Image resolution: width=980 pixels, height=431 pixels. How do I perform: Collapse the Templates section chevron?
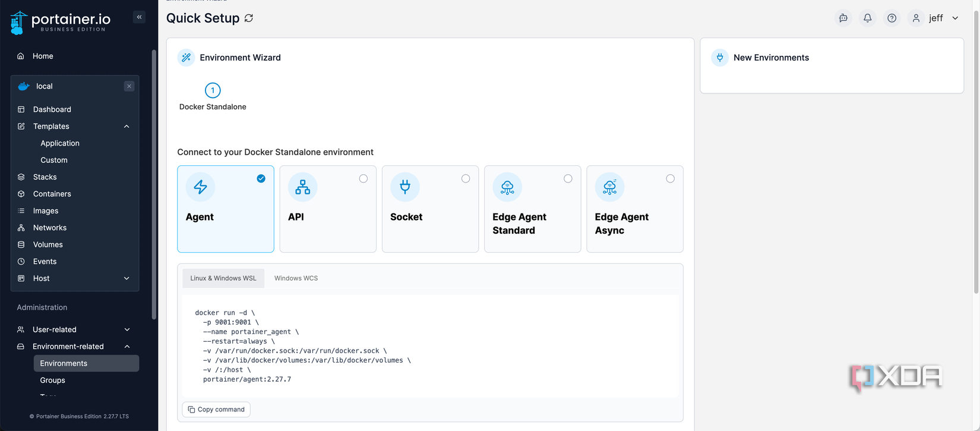click(x=127, y=127)
